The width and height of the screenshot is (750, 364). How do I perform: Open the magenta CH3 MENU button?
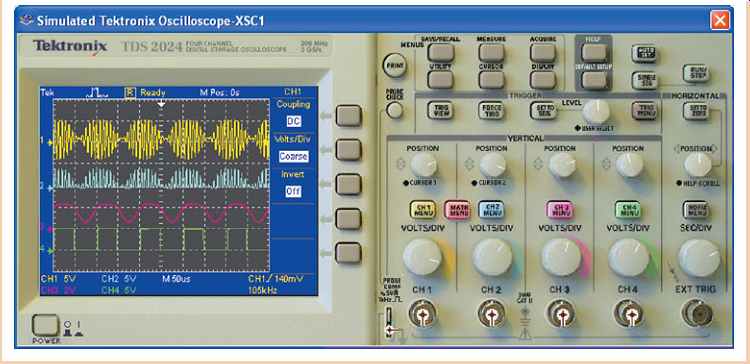pos(560,210)
